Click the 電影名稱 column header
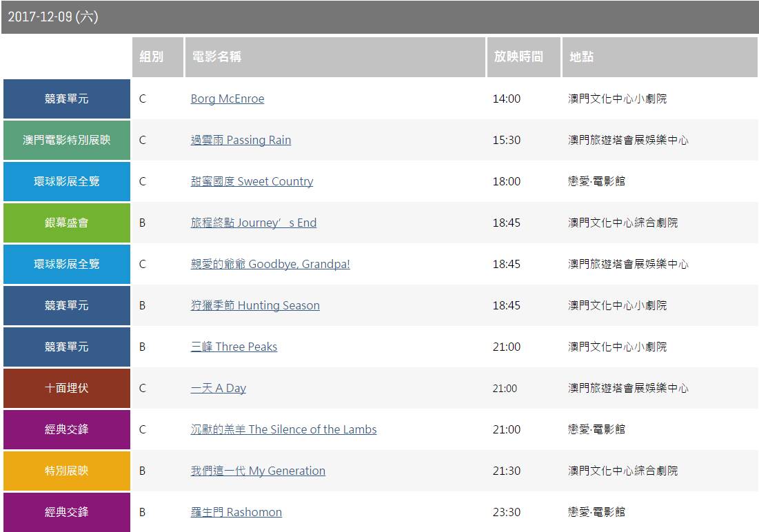The height and width of the screenshot is (532, 759). 335,57
